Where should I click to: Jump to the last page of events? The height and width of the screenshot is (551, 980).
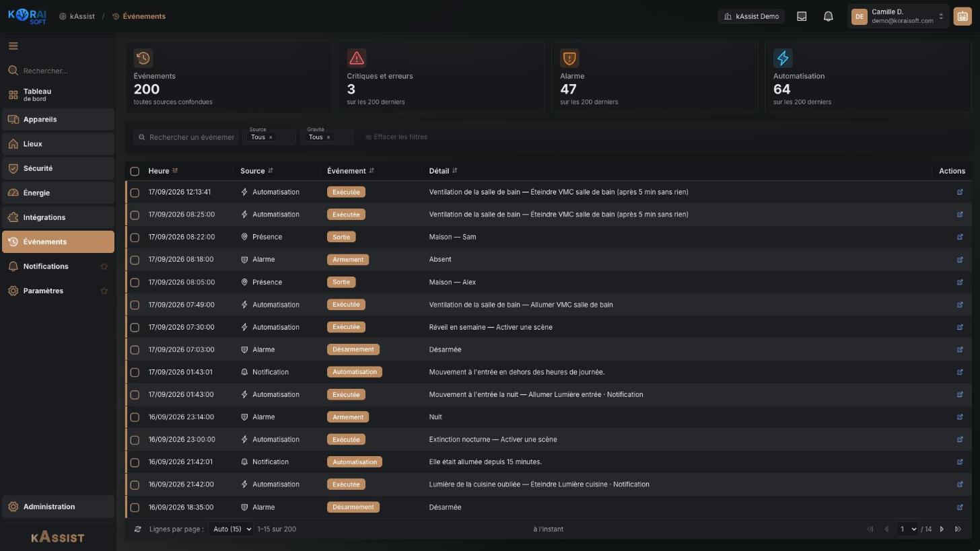tap(958, 529)
